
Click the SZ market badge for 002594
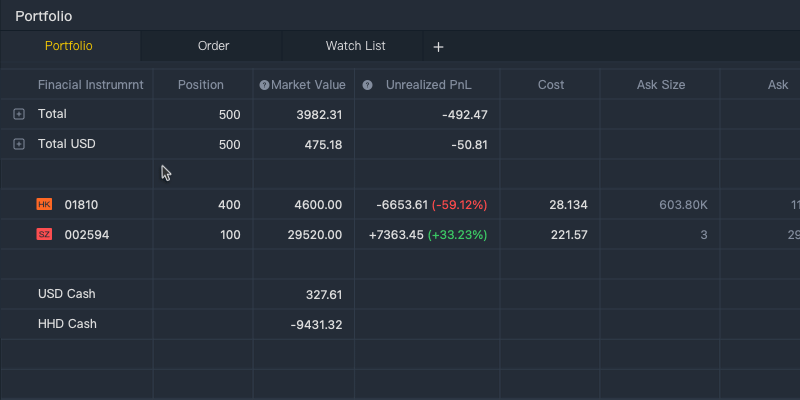coord(44,235)
